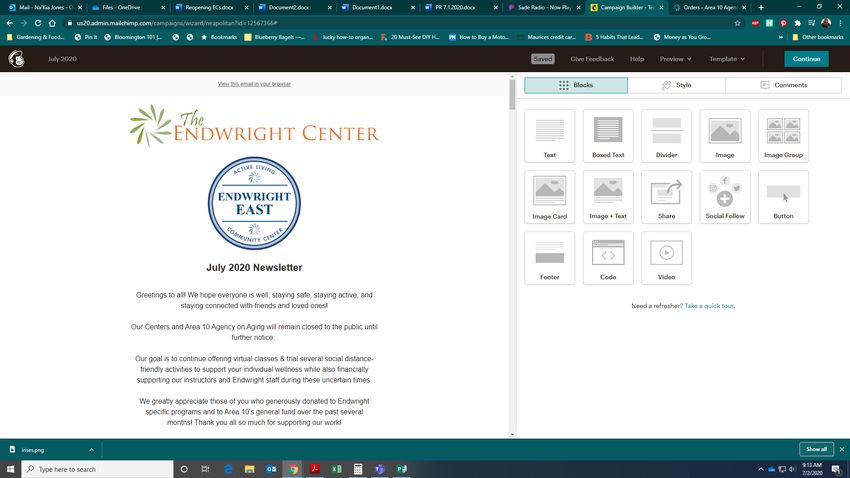Switch to the Files - OneDrive browser tab
The width and height of the screenshot is (850, 478).
click(126, 8)
